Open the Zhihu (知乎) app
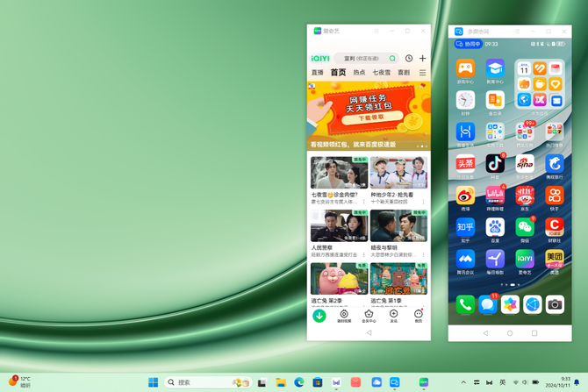 pos(465,226)
